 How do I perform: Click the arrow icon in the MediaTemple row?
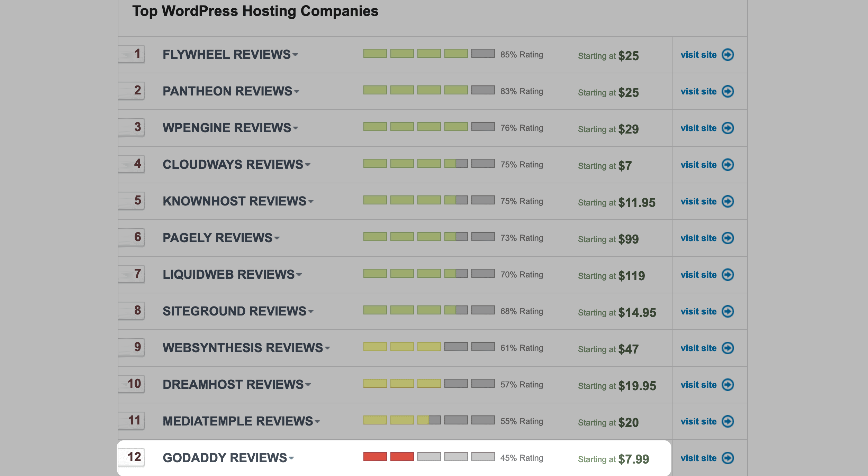tap(727, 421)
